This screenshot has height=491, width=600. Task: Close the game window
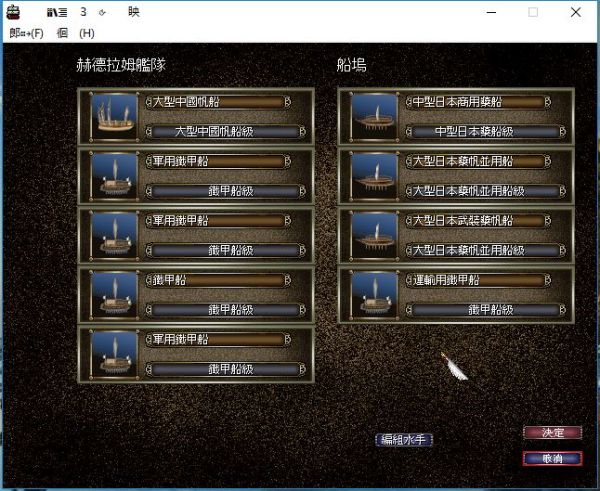pyautogui.click(x=576, y=12)
